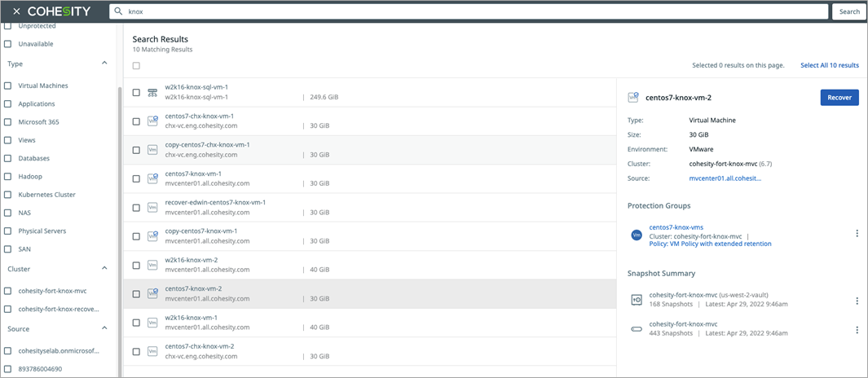Image resolution: width=868 pixels, height=378 pixels.
Task: Click the VM icon for copy-centos7-chx-knox-vm-1
Action: click(x=153, y=150)
